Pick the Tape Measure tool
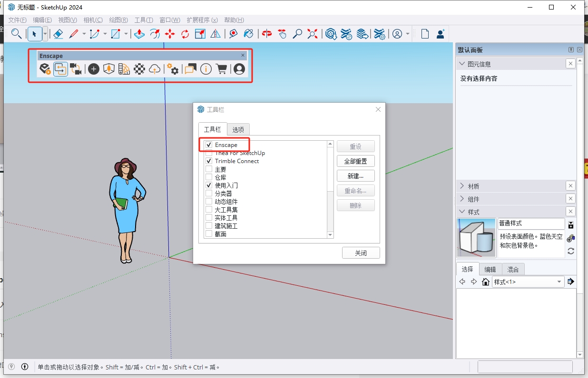 point(233,34)
